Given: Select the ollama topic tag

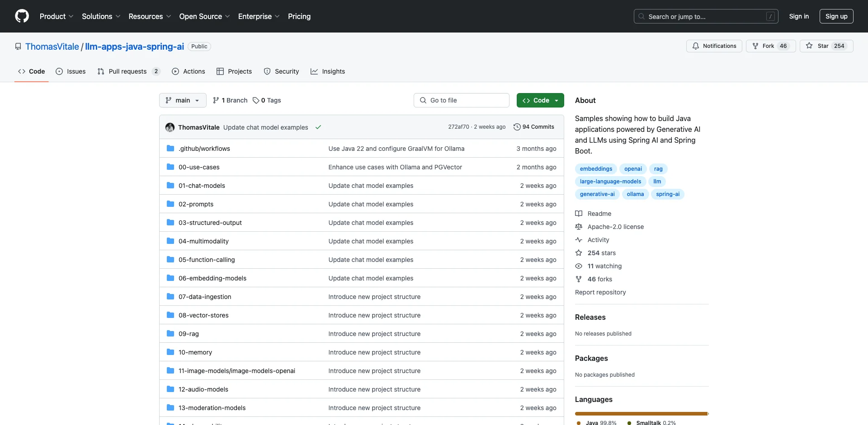Looking at the screenshot, I should tap(635, 194).
